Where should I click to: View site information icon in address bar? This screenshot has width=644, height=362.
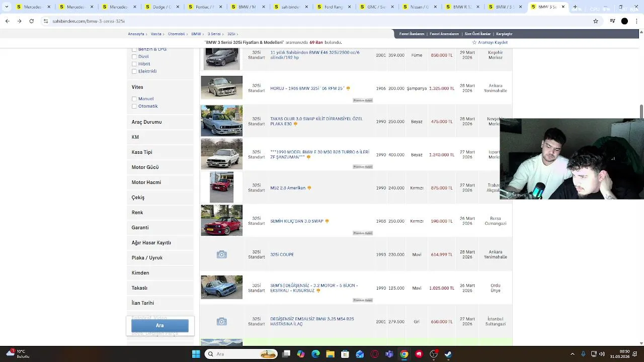coord(46,21)
